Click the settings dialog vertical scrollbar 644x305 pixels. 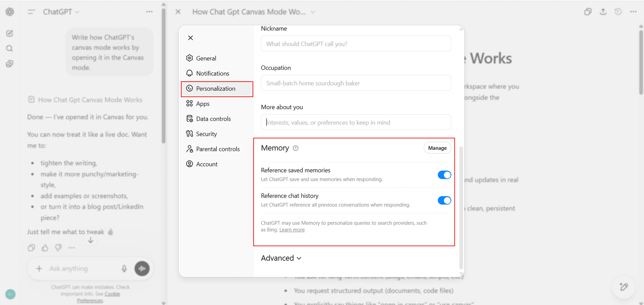click(461, 207)
